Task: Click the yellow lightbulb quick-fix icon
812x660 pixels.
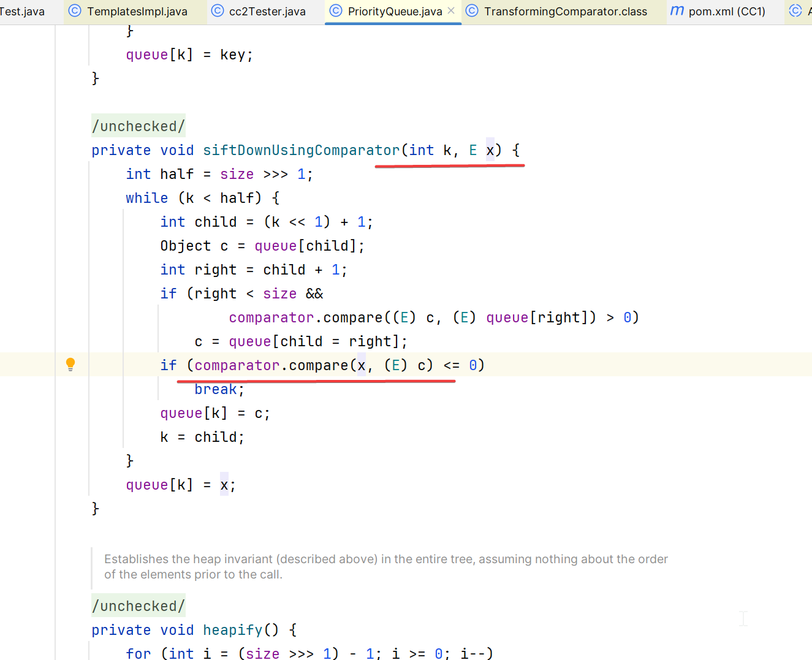Action: (70, 365)
